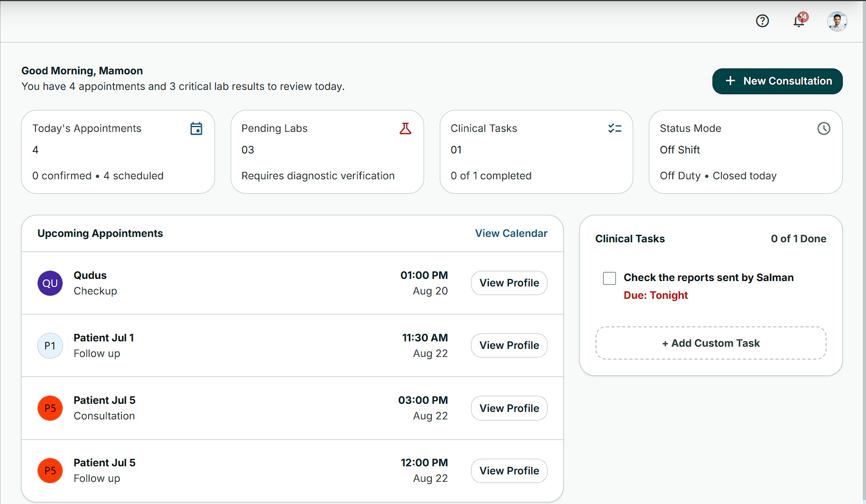Click the clock icon in Status Mode
866x504 pixels.
[x=823, y=129]
